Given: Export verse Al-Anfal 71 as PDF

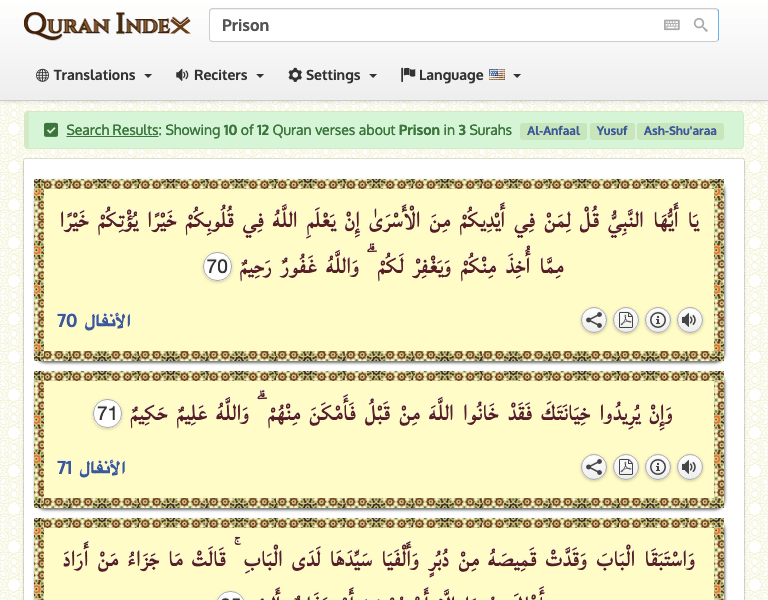Looking at the screenshot, I should tap(626, 467).
